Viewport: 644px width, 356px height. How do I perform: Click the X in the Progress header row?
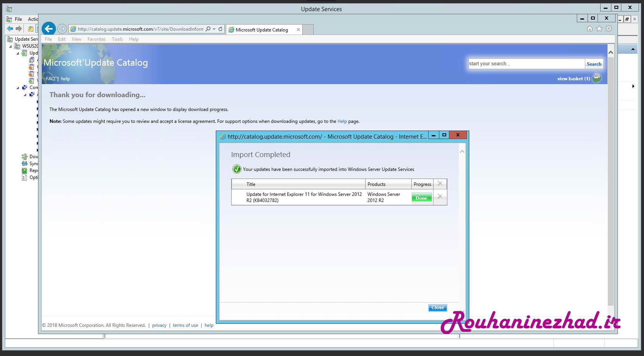[440, 184]
